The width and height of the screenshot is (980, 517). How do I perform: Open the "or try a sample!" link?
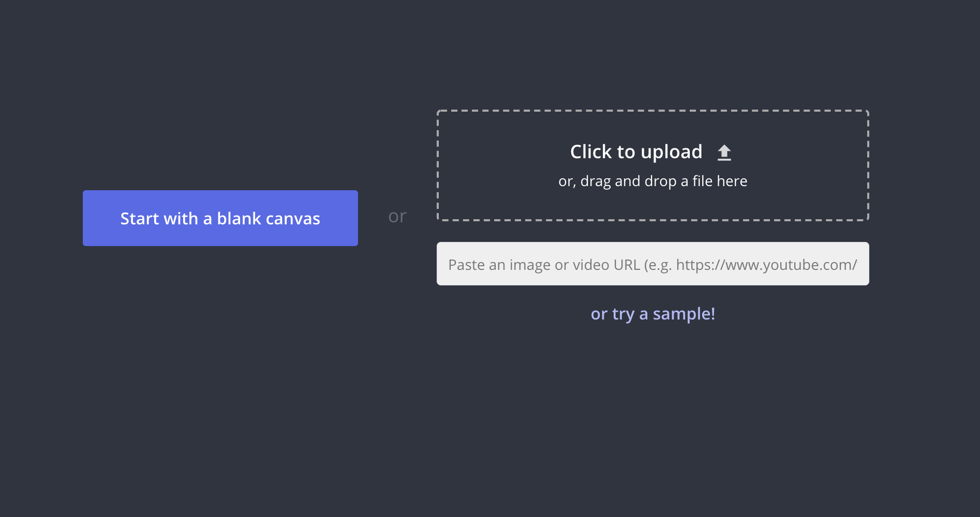pyautogui.click(x=652, y=314)
